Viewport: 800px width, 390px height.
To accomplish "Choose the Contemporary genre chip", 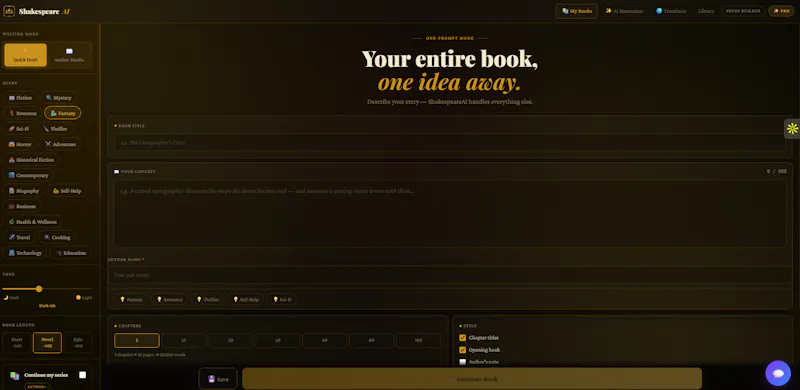I will coord(28,175).
